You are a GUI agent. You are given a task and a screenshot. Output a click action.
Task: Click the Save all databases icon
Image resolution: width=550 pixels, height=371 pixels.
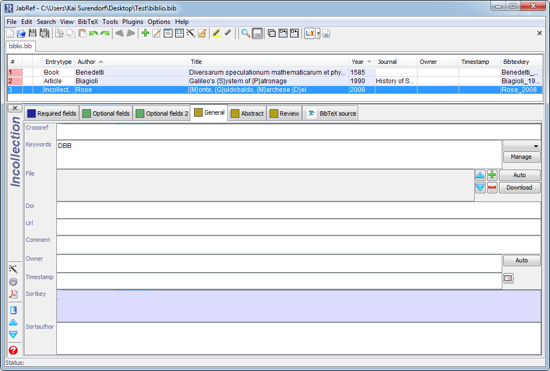click(x=44, y=34)
